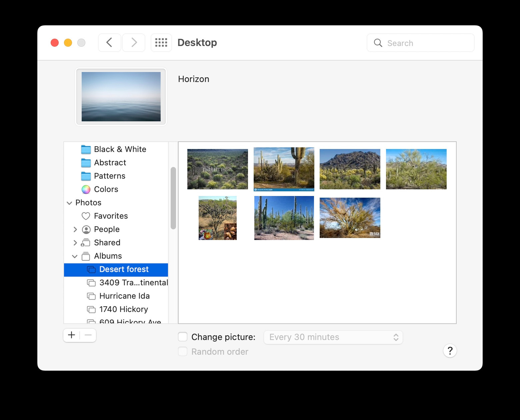Click the Black & White folder icon

tap(86, 149)
